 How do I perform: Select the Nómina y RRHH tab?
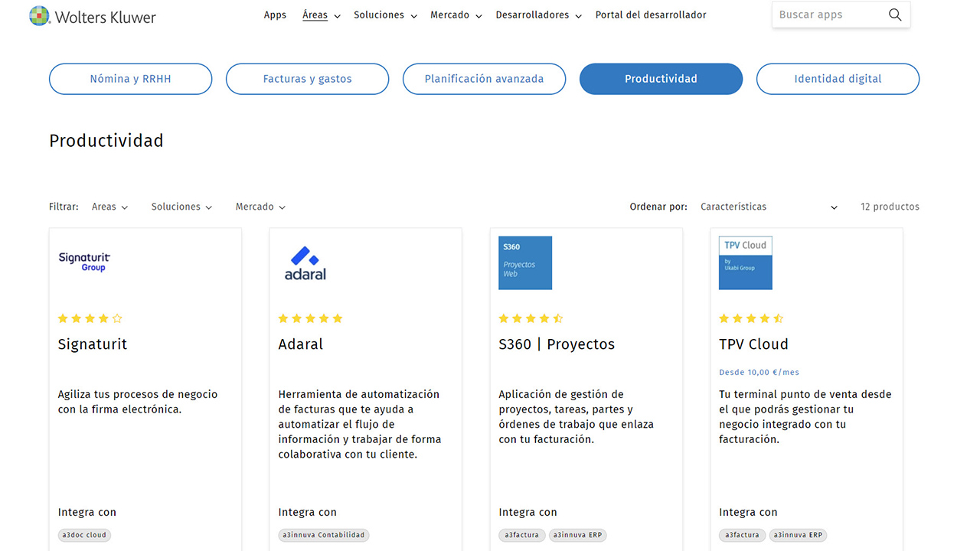pos(130,79)
